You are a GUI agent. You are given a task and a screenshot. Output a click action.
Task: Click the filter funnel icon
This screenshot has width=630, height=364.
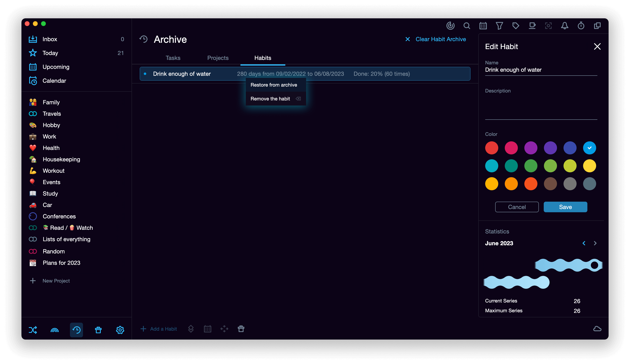[499, 26]
